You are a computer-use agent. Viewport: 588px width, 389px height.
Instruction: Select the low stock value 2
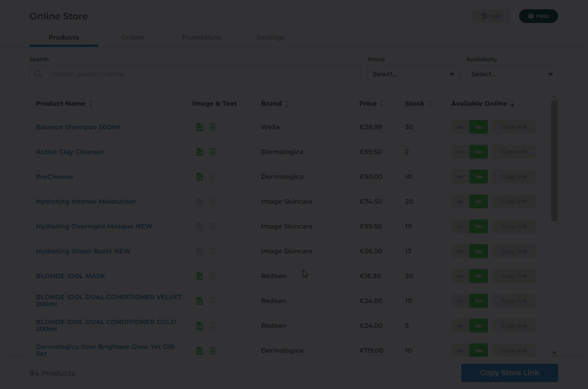click(407, 152)
